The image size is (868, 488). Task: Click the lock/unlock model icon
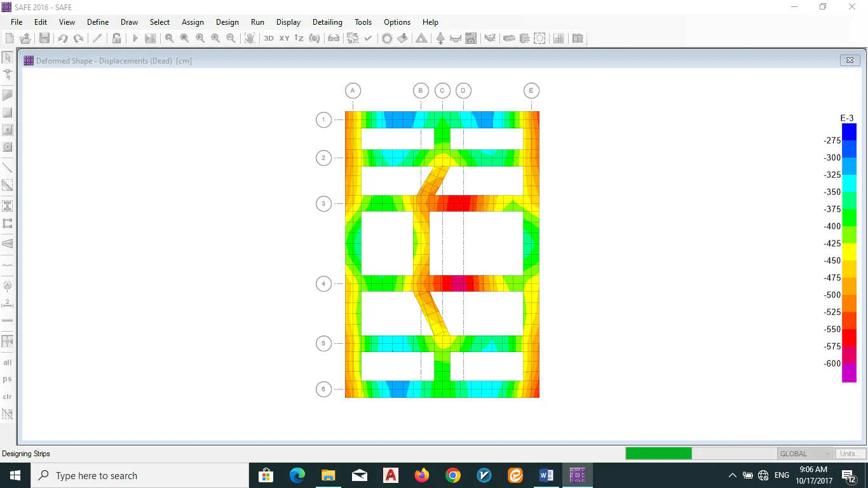tap(116, 38)
